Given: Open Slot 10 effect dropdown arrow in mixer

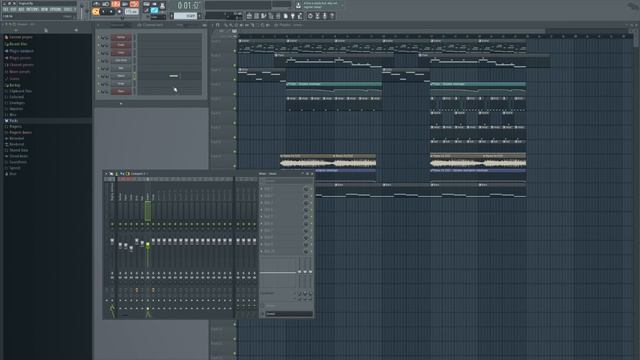Looking at the screenshot, I should [x=262, y=251].
